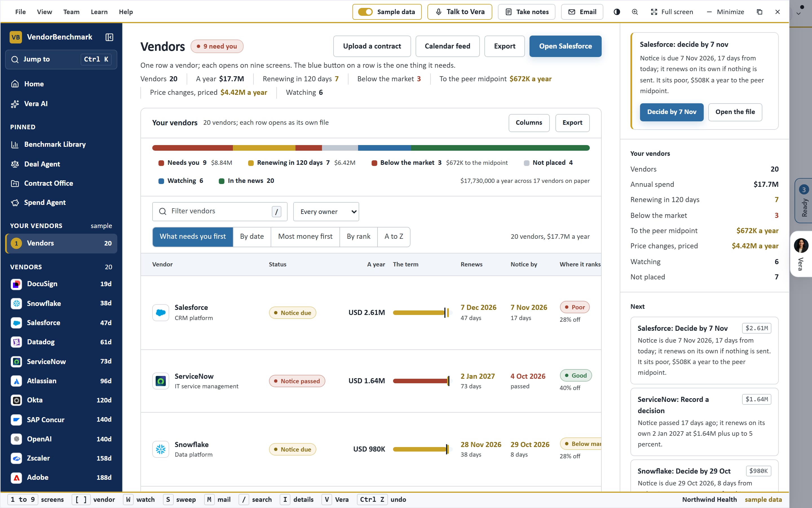Click the zoom magnifier icon in top bar
This screenshot has width=812, height=508.
[635, 12]
